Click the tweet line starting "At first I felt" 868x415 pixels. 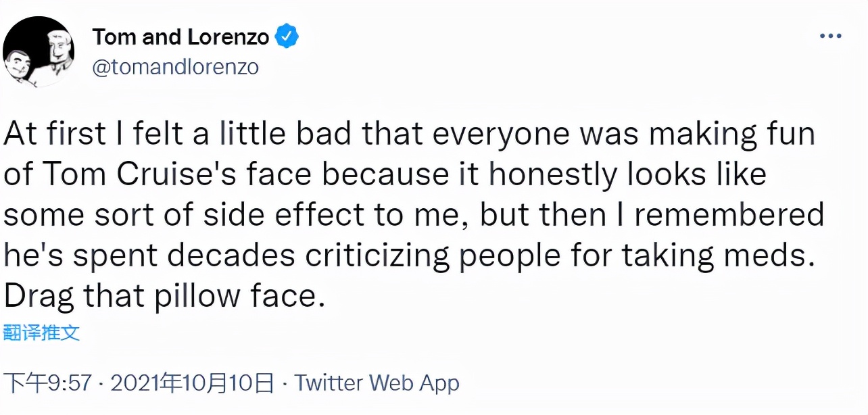(409, 134)
